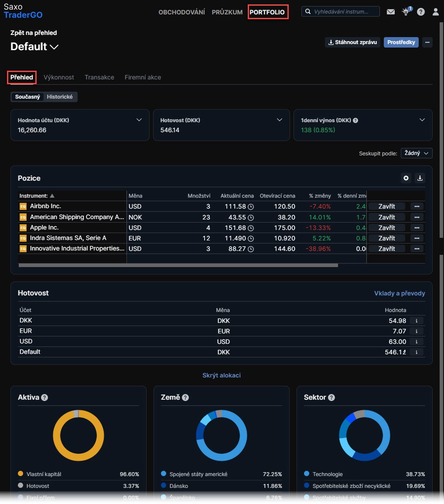Click the Airbnb Inc. price clock icon
Screen dimensions: 444x504
pos(251,207)
